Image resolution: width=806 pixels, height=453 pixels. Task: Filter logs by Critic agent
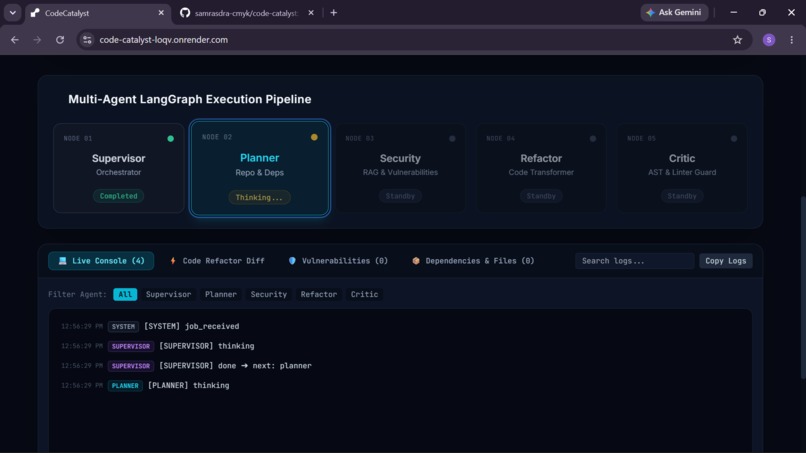[364, 294]
